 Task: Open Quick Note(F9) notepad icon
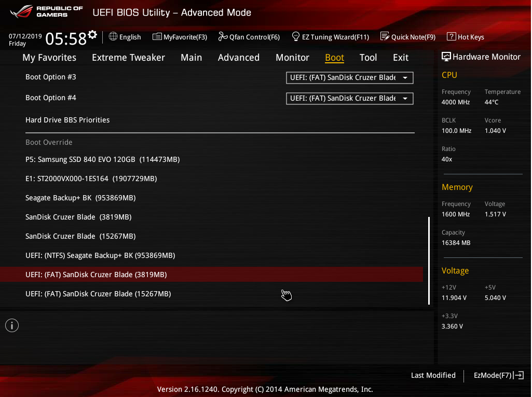(385, 37)
